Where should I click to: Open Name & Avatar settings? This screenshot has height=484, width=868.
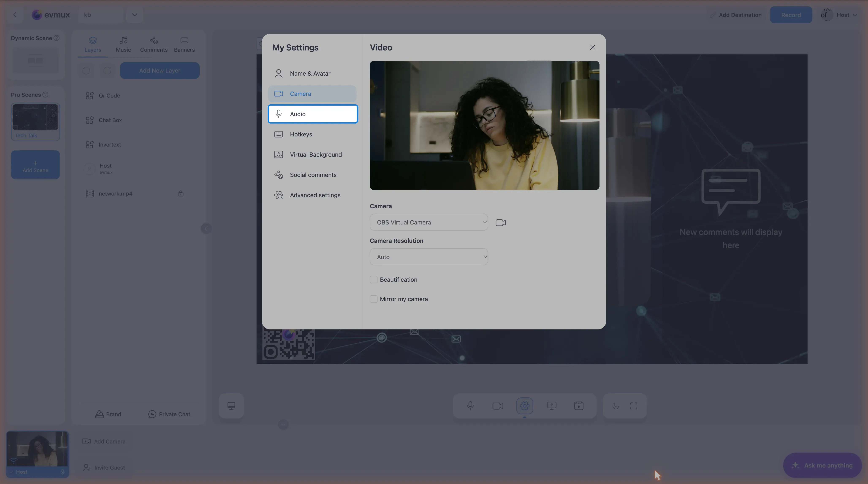312,73
